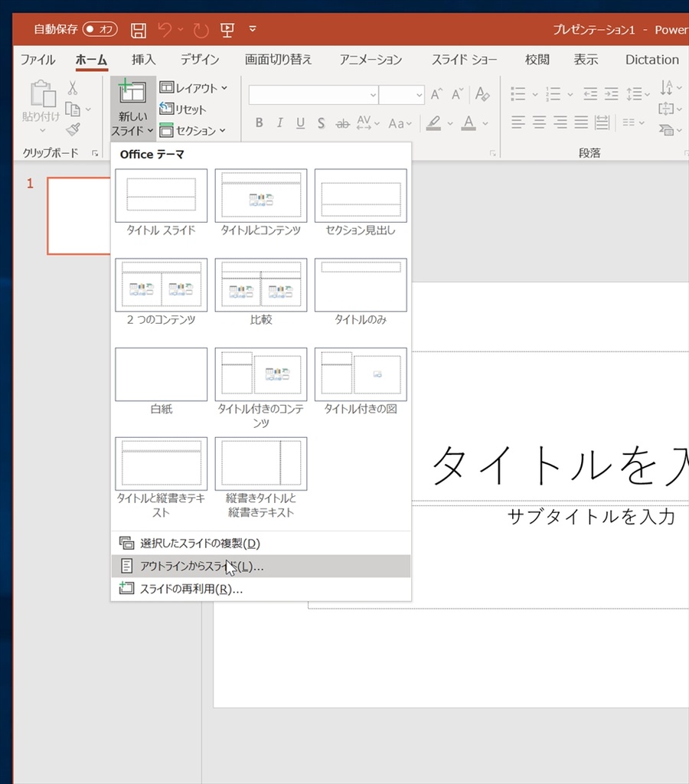
Task: Click the Align Text icon
Action: tap(666, 109)
